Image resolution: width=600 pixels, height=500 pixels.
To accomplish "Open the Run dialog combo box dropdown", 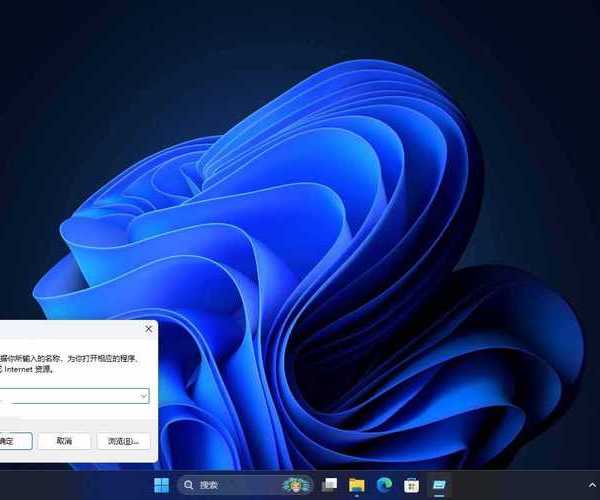I will point(143,396).
